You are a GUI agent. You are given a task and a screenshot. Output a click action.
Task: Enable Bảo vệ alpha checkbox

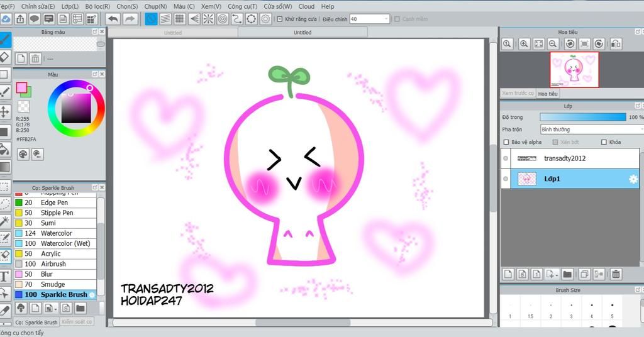click(x=506, y=142)
